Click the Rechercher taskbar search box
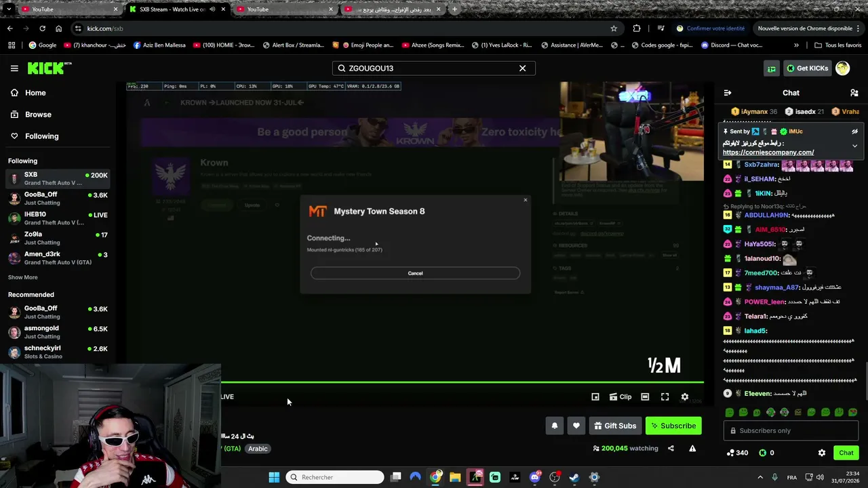Screen dimensions: 868x488 pos(335,477)
